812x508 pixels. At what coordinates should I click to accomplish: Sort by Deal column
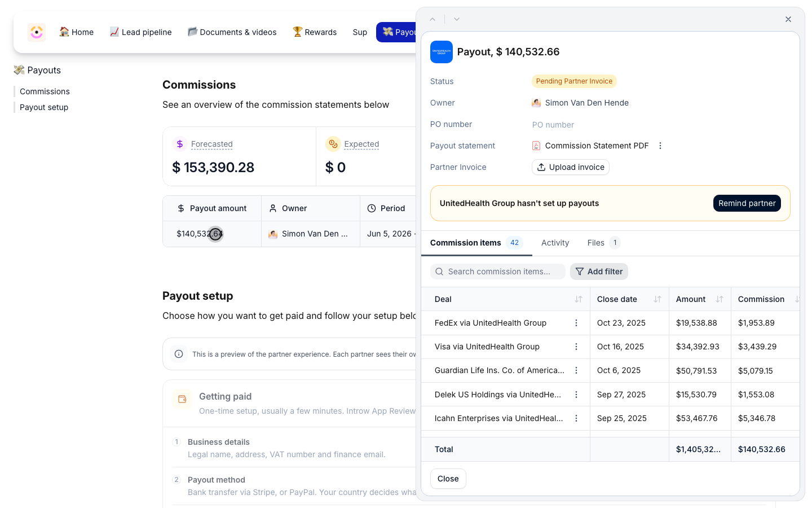point(579,299)
